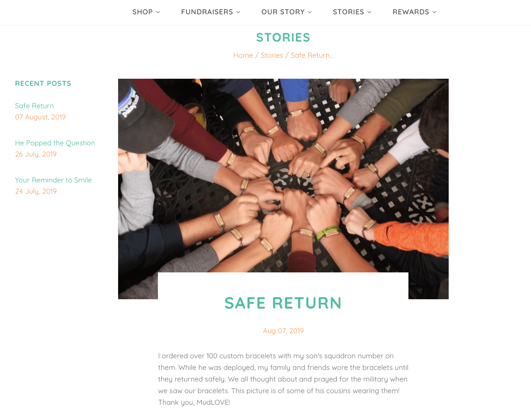Click the Stories breadcrumb link
The width and height of the screenshot is (531, 420).
272,55
